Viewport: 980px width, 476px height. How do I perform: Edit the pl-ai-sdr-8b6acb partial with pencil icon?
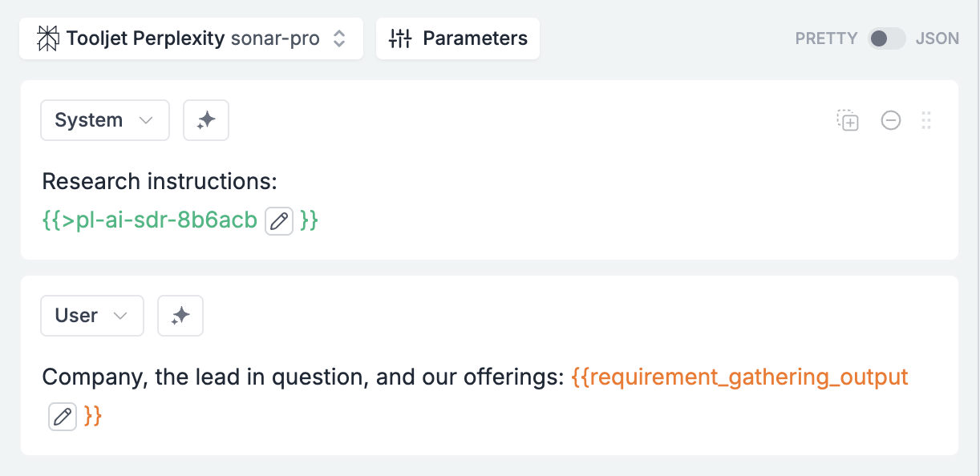pyautogui.click(x=278, y=220)
